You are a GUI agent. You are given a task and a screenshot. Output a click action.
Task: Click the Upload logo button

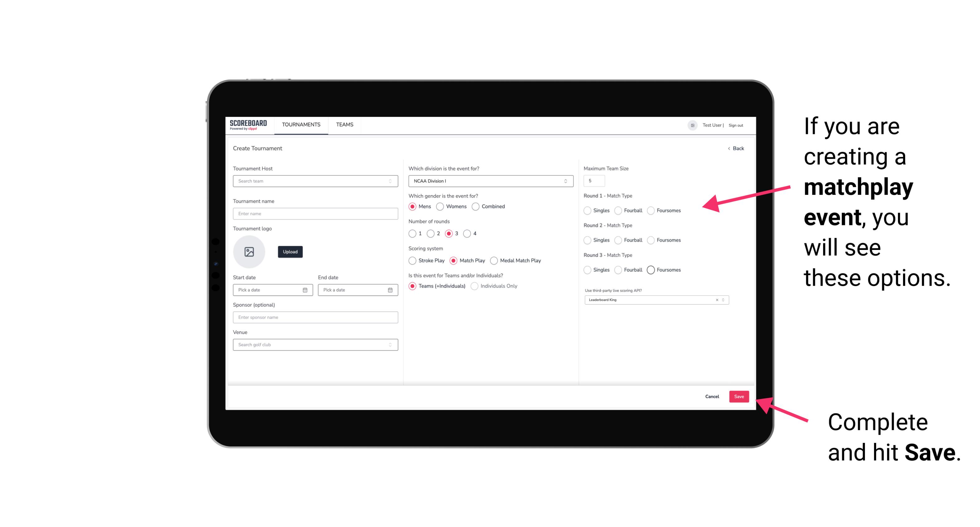pyautogui.click(x=290, y=252)
